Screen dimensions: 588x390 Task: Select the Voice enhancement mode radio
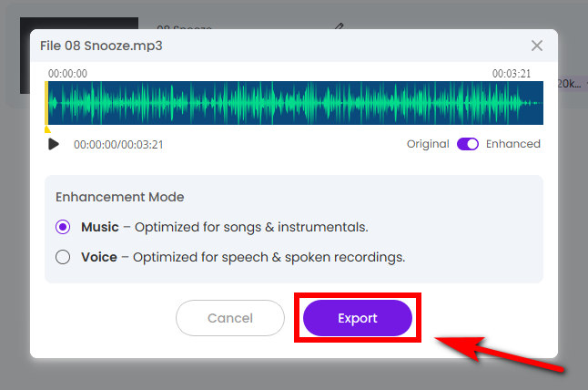(63, 257)
